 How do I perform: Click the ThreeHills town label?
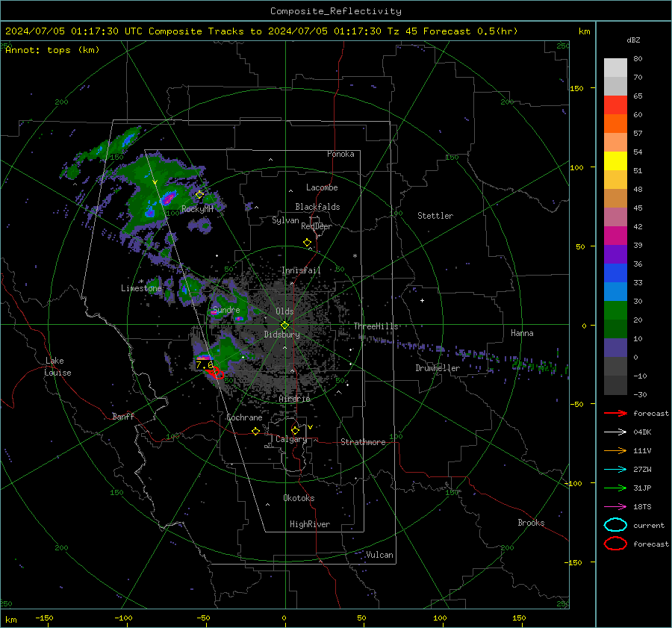point(376,326)
